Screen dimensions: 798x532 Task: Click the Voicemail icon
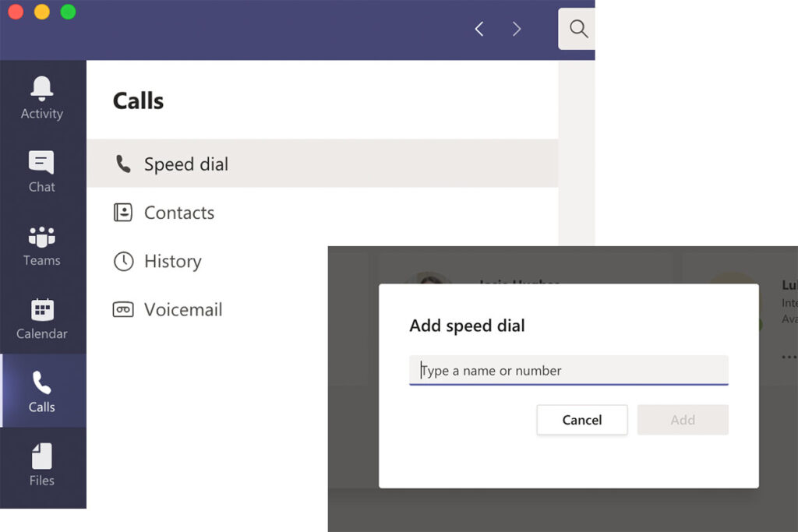point(123,309)
